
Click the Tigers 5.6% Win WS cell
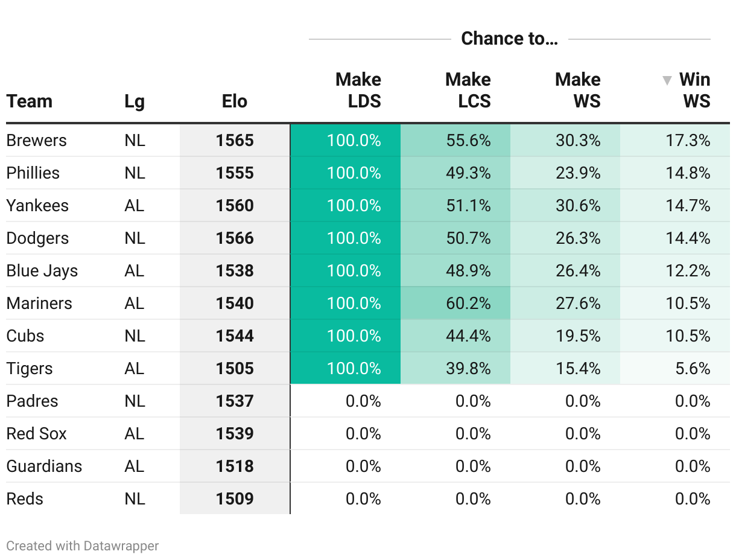(675, 368)
